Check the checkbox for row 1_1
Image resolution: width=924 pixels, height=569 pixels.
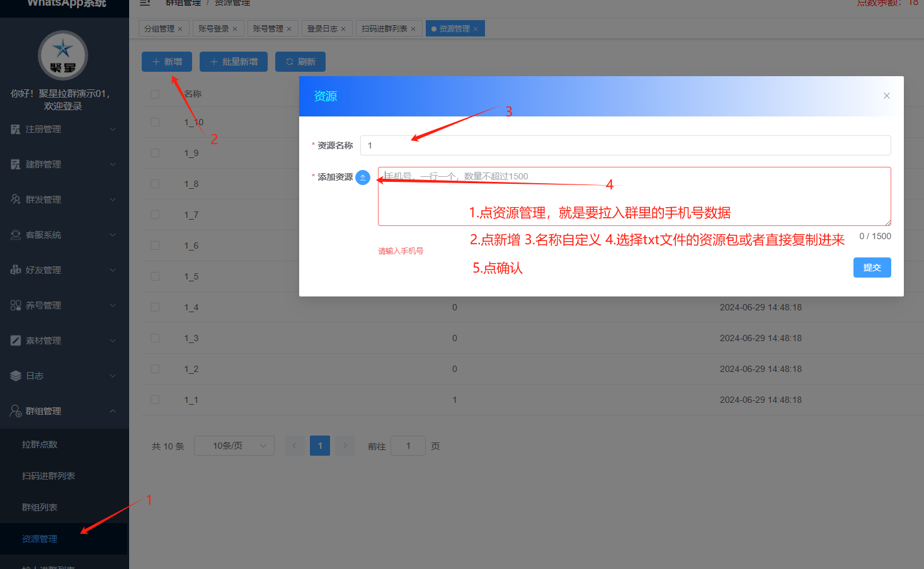click(154, 400)
